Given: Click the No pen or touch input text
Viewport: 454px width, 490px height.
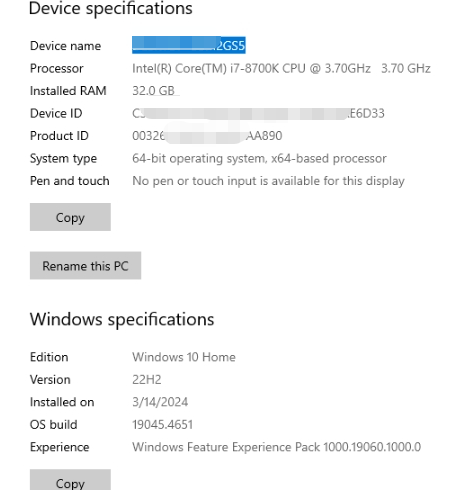Looking at the screenshot, I should 268,181.
